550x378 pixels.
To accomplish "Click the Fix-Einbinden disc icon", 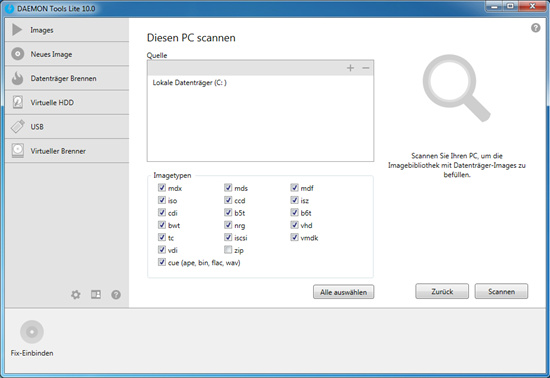I will pyautogui.click(x=32, y=332).
